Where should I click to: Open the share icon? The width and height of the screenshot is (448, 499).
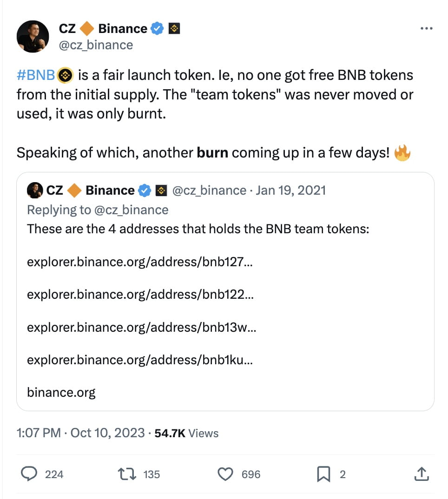coord(422,474)
